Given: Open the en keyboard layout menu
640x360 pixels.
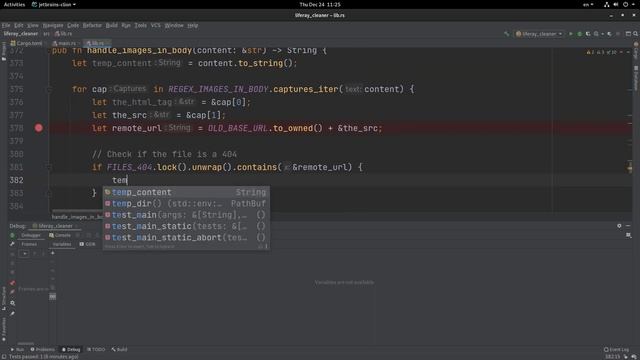Looking at the screenshot, I should click(588, 4).
